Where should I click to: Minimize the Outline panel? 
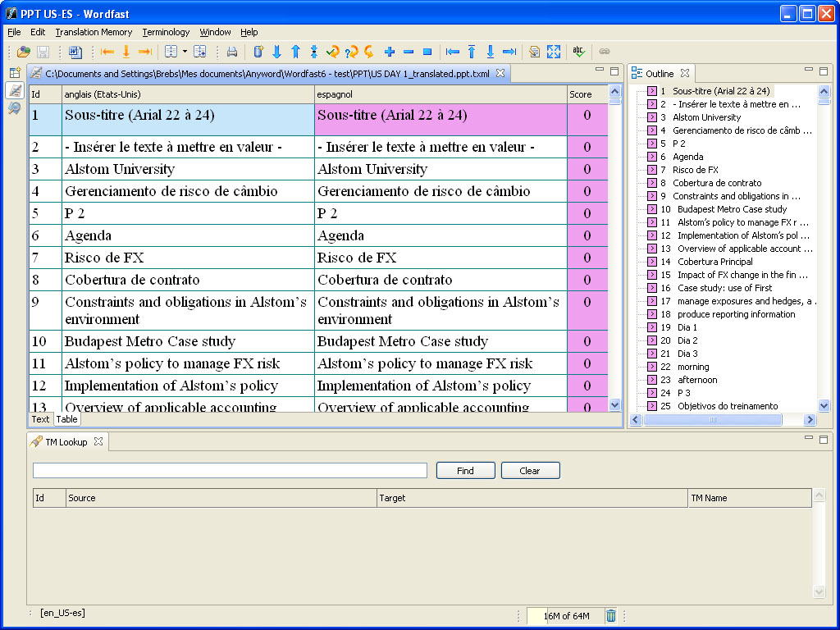tap(808, 71)
